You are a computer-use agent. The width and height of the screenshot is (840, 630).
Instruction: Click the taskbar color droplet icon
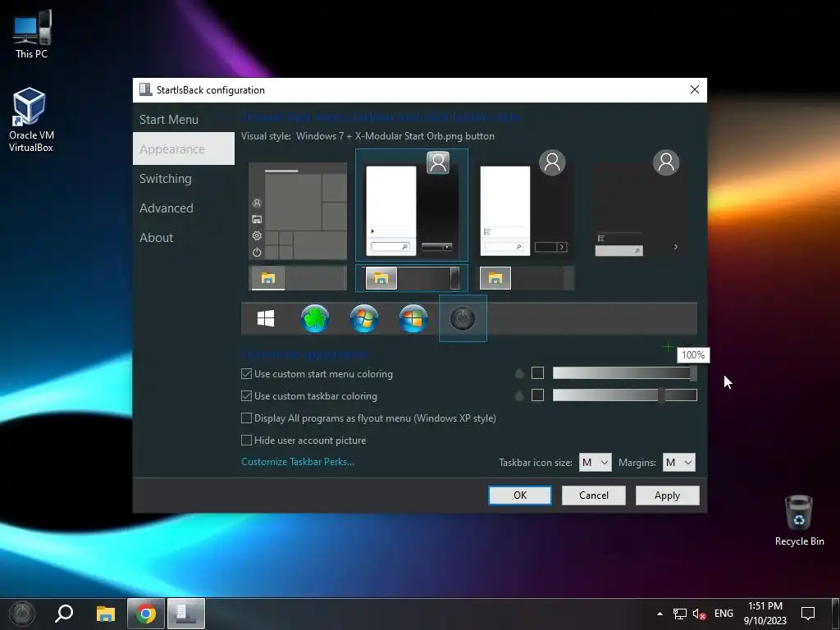click(x=519, y=395)
